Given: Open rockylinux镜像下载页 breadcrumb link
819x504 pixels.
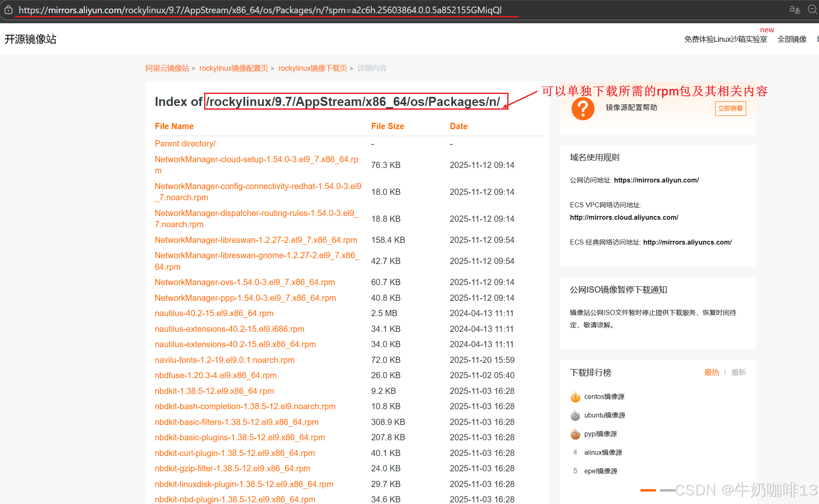Looking at the screenshot, I should pos(313,68).
